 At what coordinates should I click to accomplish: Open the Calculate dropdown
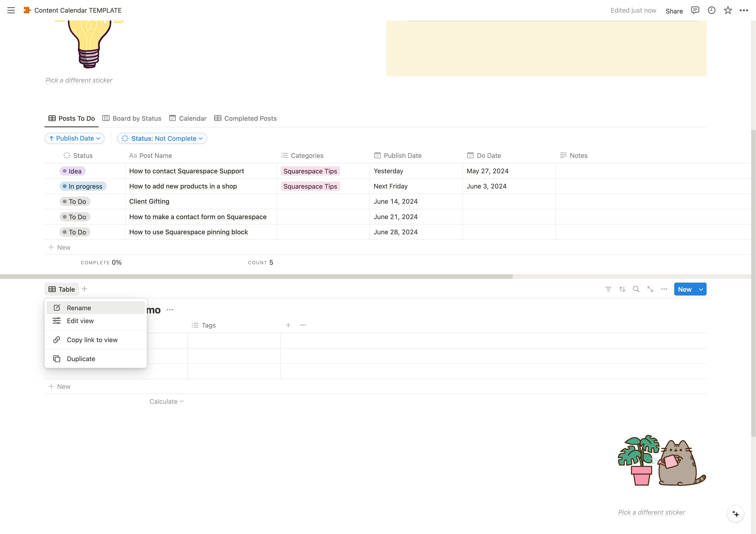pyautogui.click(x=166, y=401)
